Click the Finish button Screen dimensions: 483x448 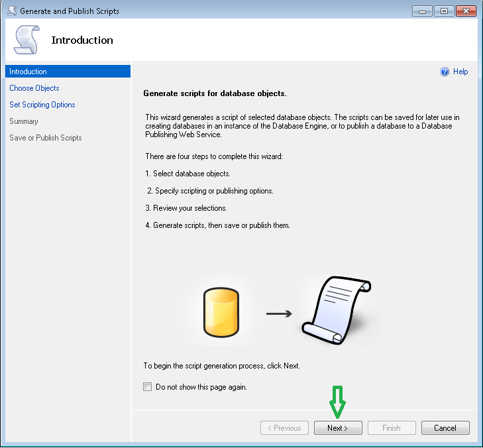[392, 428]
